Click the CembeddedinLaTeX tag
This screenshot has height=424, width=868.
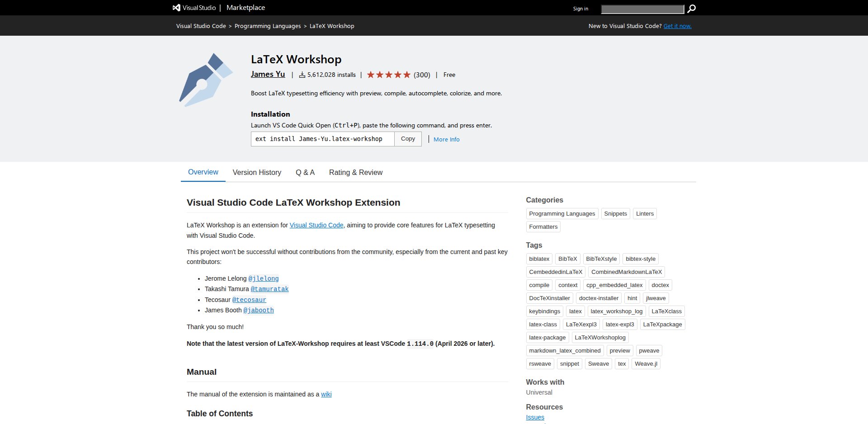pyautogui.click(x=556, y=272)
